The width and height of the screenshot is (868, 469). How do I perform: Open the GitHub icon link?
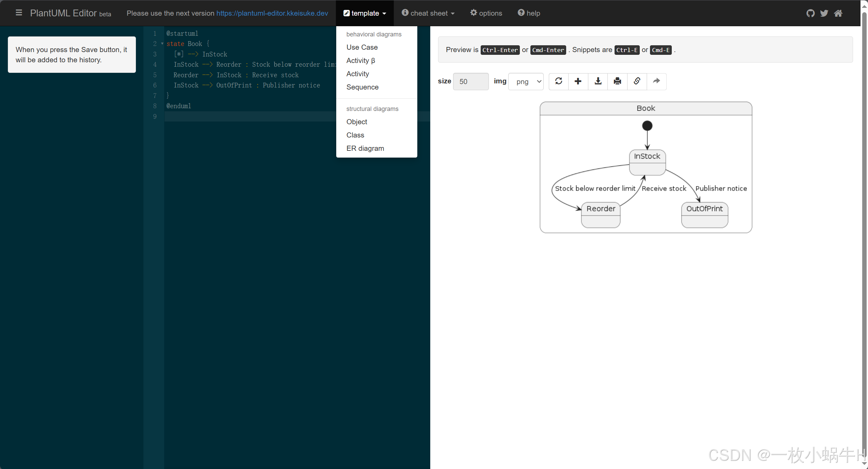pos(810,13)
